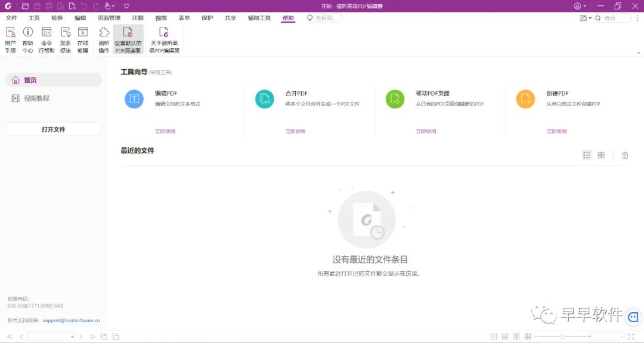
Task: Switch to the 主页 tab
Action: click(x=34, y=18)
